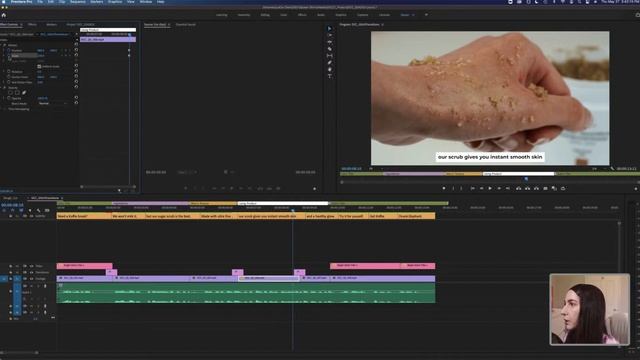
Task: Create 4-point polygon mask under Opacity
Action: coord(17,93)
